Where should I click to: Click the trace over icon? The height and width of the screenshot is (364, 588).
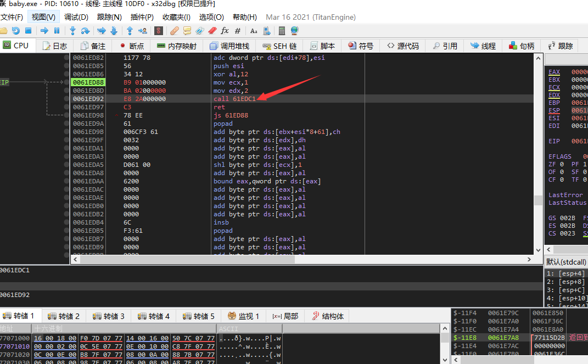click(114, 31)
